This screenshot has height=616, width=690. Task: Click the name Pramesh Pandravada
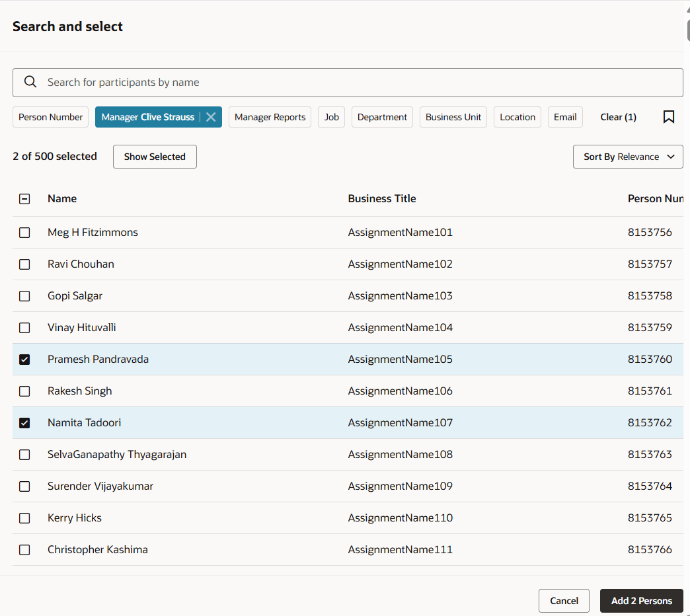tap(98, 359)
